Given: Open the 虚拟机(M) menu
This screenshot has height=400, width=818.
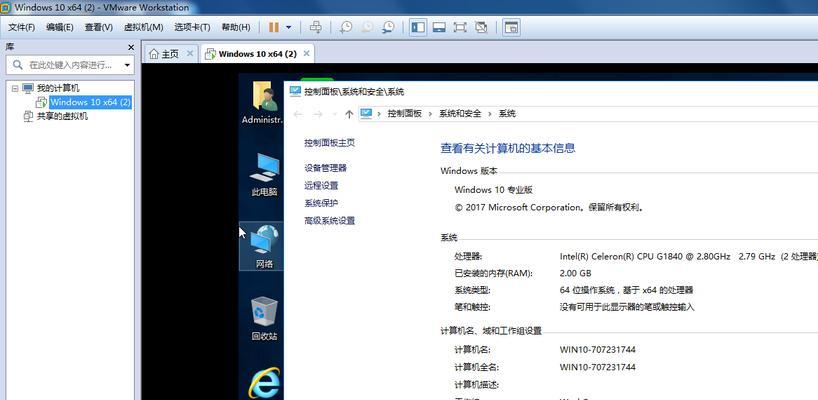Looking at the screenshot, I should tap(143, 27).
